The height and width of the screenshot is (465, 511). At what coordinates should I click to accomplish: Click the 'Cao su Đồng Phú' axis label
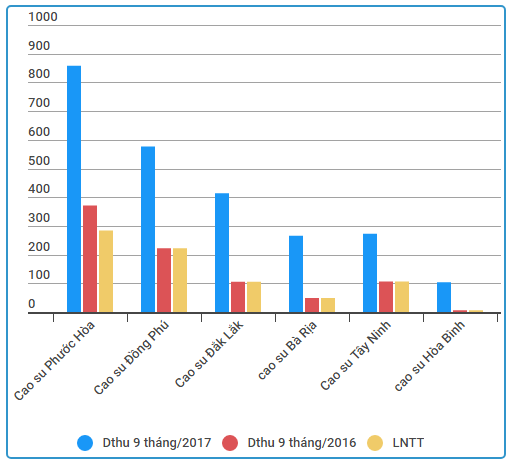pos(131,357)
